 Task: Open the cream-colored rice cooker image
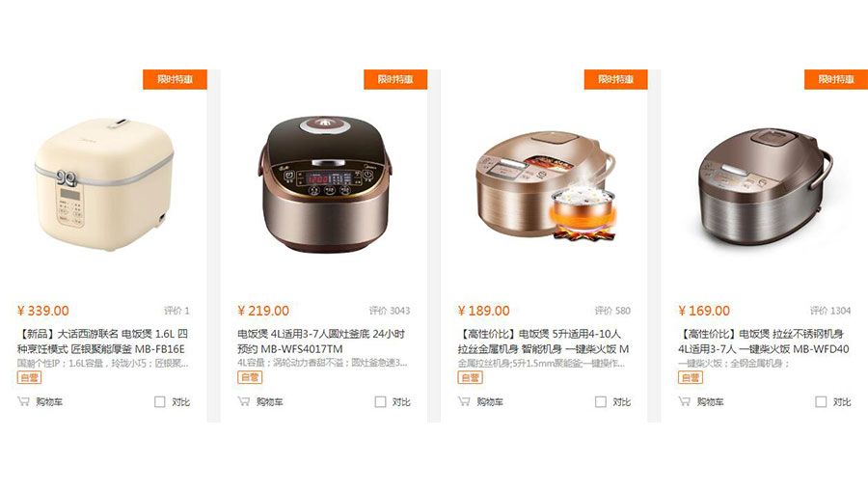[104, 182]
